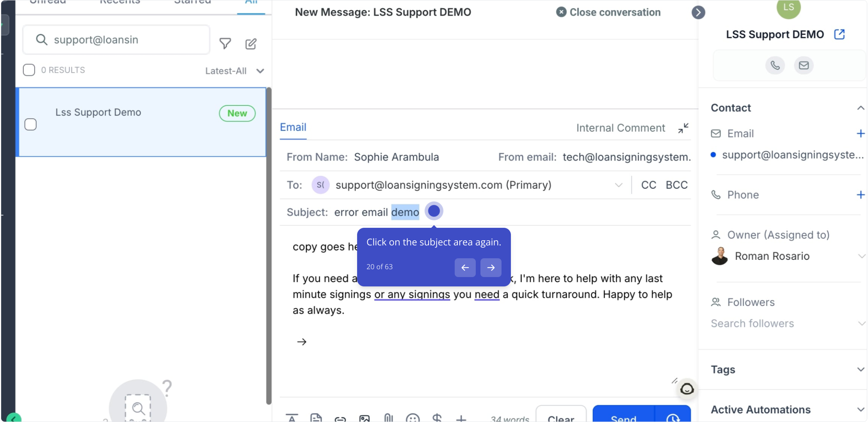868x422 pixels.
Task: Check the Lss Support Demo conversation checkbox
Action: click(30, 124)
